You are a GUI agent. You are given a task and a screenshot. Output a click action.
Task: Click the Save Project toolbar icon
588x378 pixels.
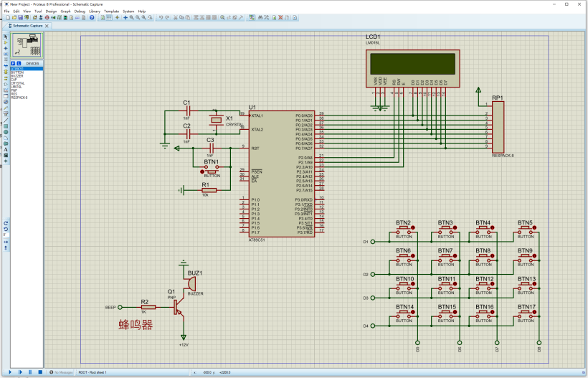(x=19, y=17)
